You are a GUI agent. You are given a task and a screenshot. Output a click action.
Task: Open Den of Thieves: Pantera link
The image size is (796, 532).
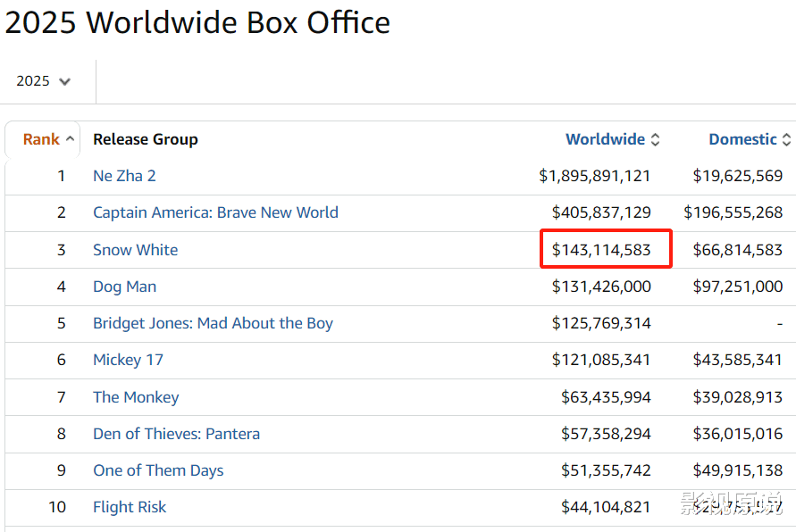pyautogui.click(x=177, y=434)
